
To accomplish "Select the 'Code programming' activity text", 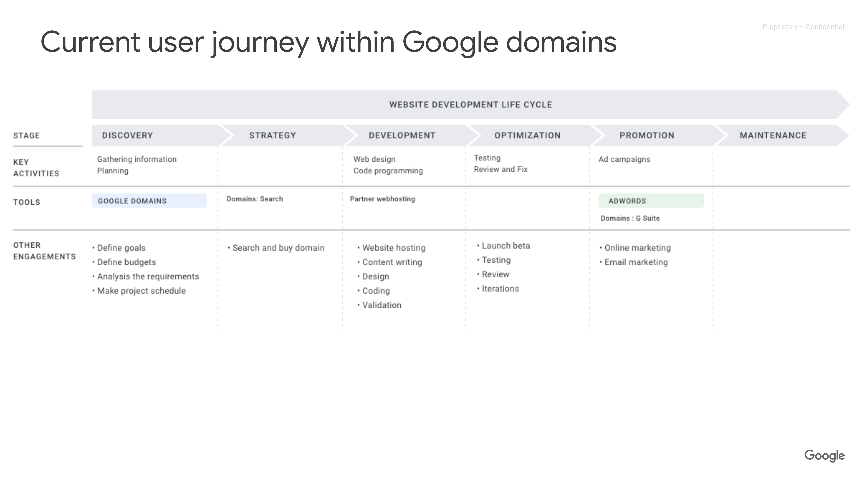I will tap(388, 171).
